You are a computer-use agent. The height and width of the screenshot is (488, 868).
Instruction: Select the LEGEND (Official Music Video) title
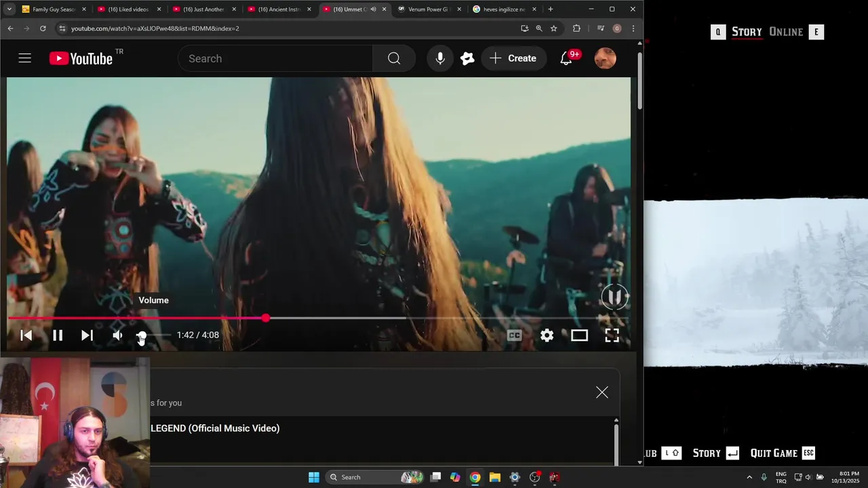click(215, 428)
